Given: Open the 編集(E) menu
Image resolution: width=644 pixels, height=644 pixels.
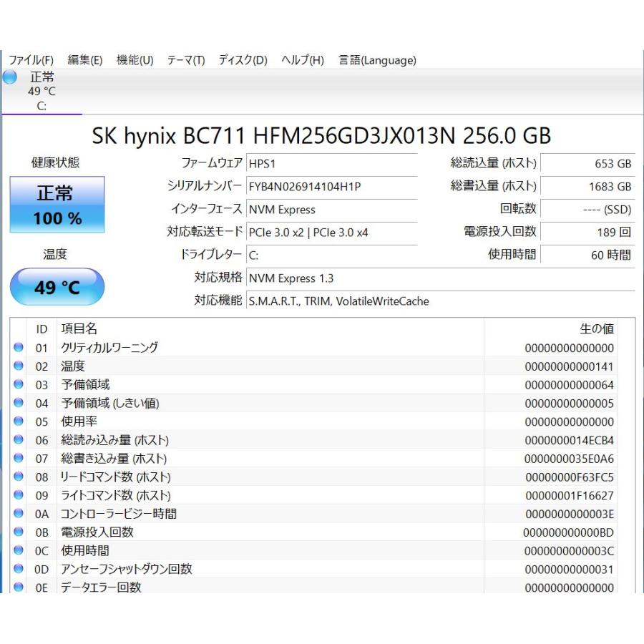Looking at the screenshot, I should coord(85,60).
